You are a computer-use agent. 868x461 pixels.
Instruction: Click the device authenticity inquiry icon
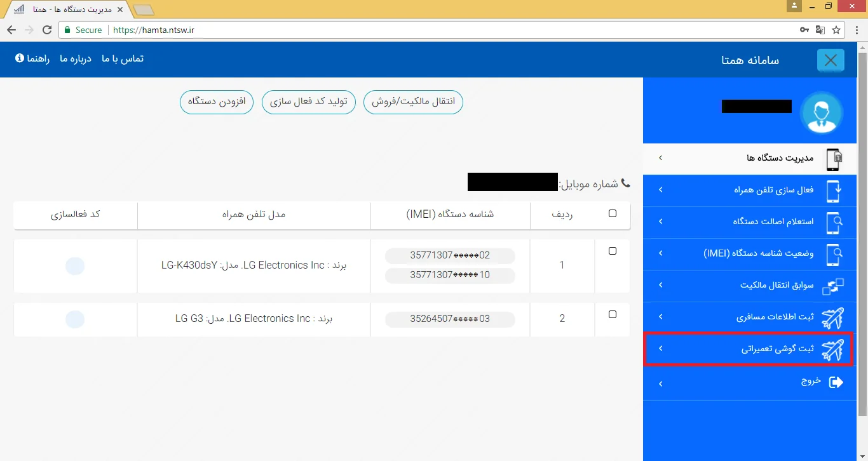click(833, 222)
